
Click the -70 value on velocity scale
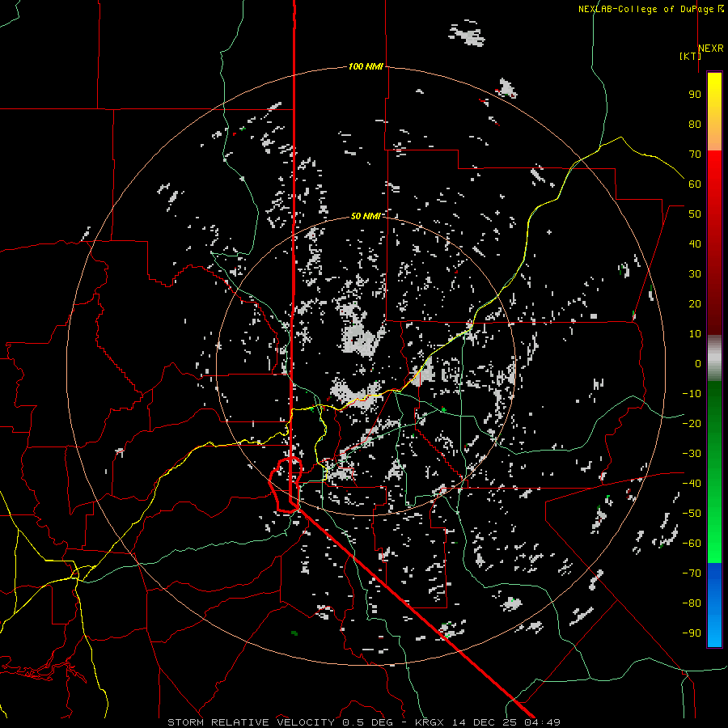point(692,574)
